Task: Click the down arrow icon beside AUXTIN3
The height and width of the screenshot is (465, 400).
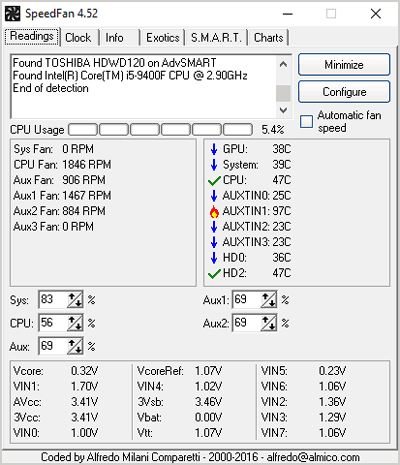Action: [214, 242]
